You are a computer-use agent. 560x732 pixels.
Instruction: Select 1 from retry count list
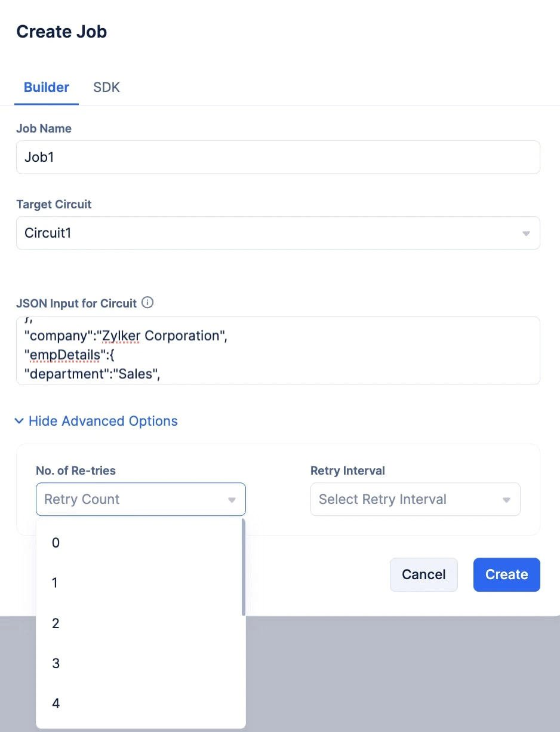(55, 583)
